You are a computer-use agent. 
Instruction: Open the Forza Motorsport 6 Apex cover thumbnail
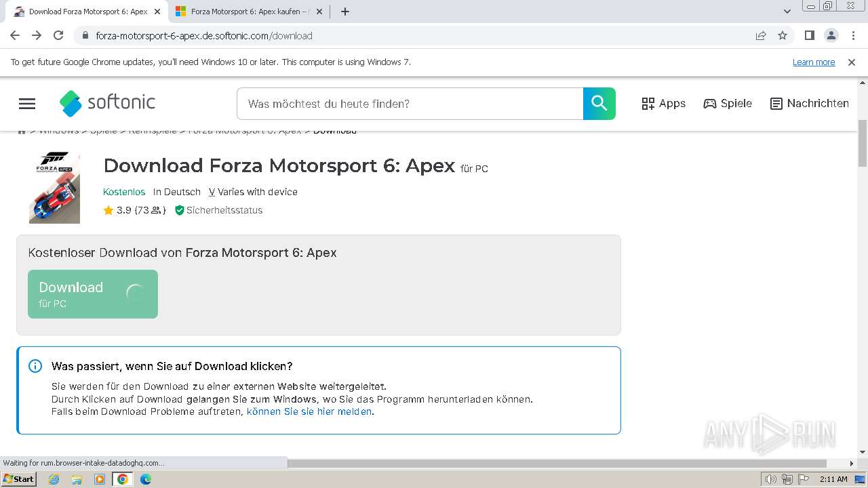[54, 188]
